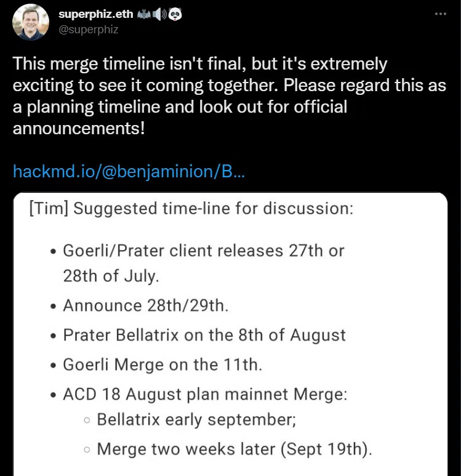This screenshot has height=476, width=461.
Task: Open the @superphiz handle link
Action: pos(88,30)
